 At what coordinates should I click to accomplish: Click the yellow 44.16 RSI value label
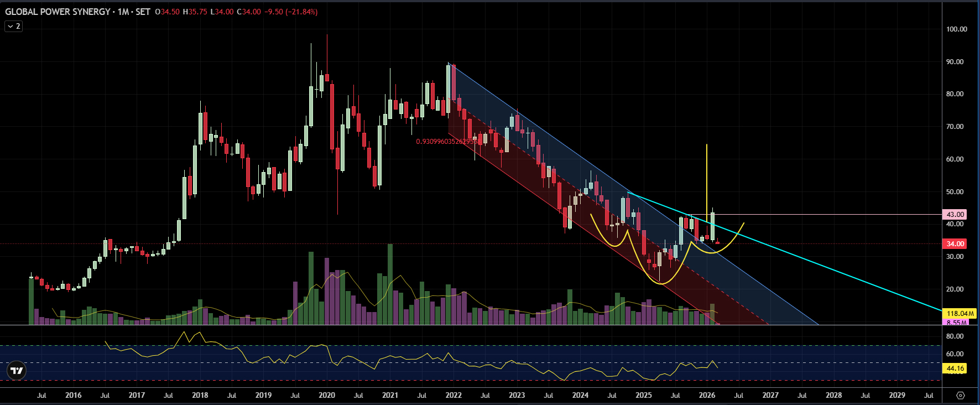tap(955, 368)
